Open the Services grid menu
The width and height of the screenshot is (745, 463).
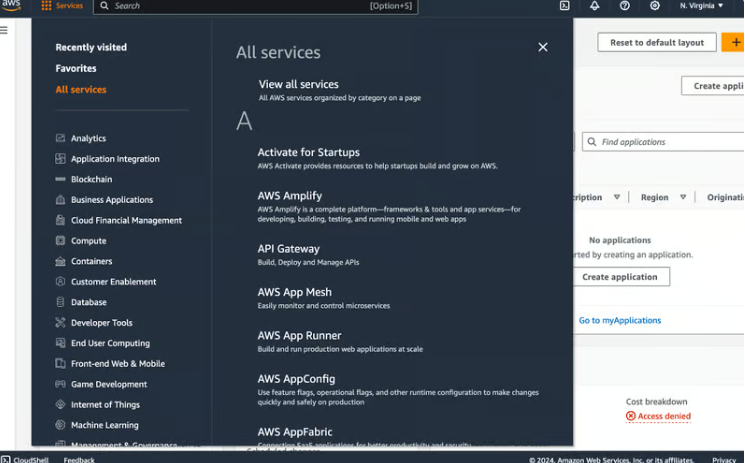click(62, 6)
